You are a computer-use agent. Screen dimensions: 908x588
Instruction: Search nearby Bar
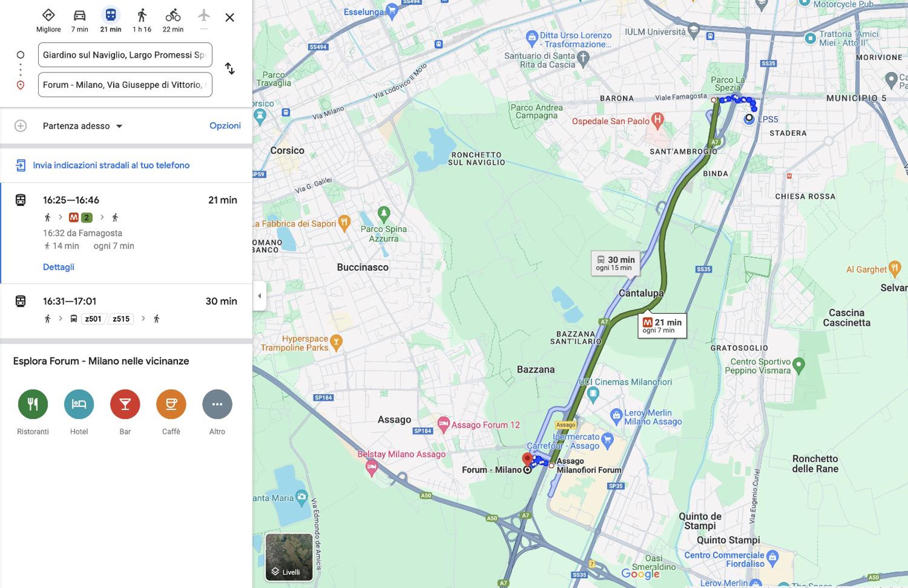(125, 404)
